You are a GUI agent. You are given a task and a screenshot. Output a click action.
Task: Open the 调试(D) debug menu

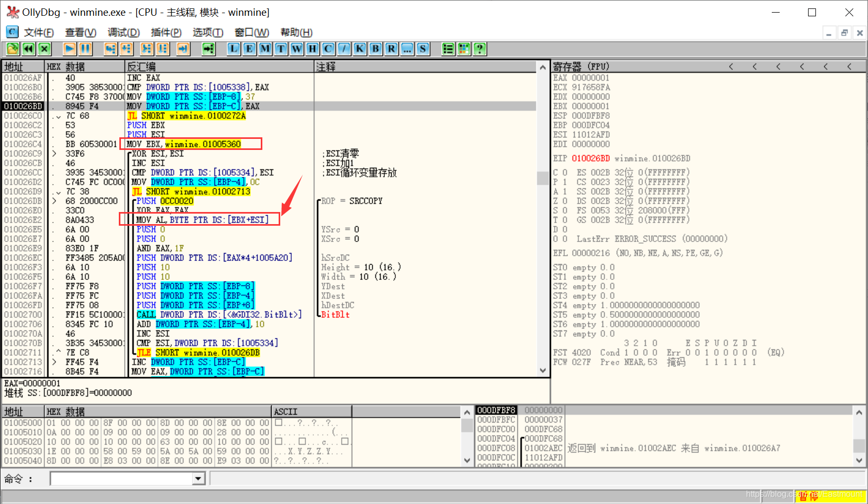point(124,33)
